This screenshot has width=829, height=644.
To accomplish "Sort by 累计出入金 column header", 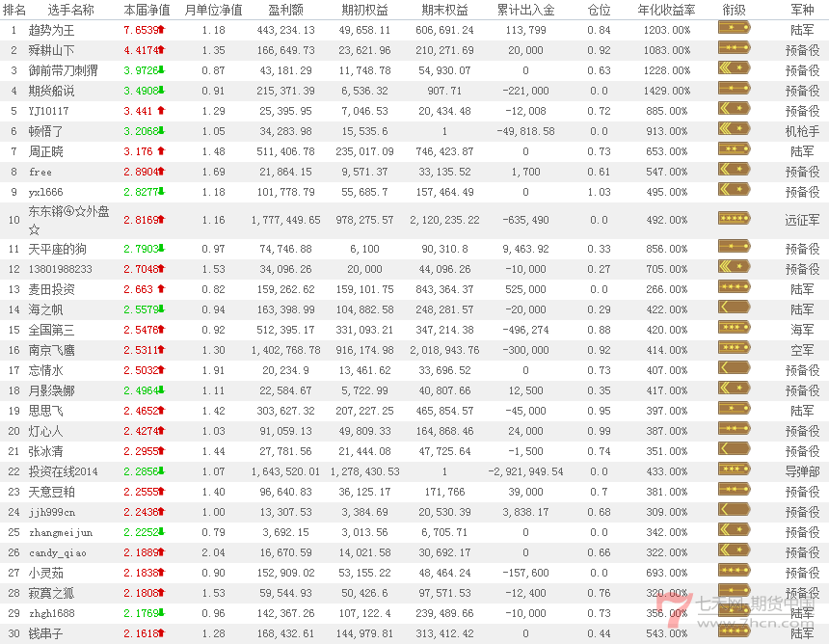I will click(x=525, y=10).
